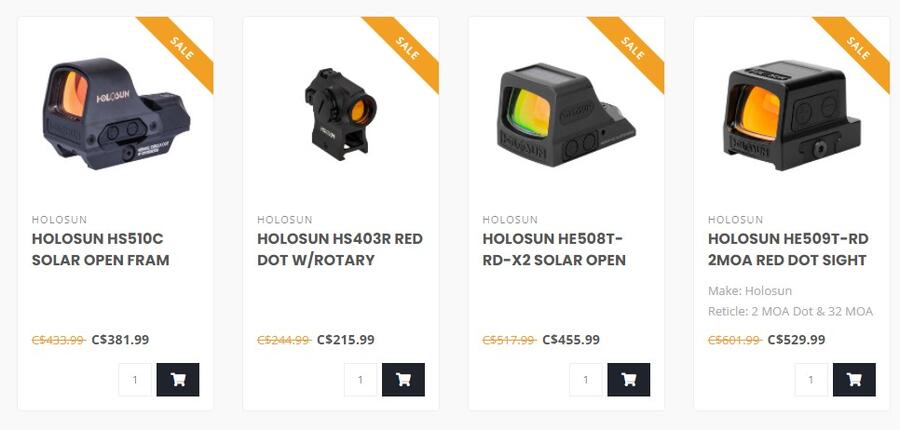Viewport: 900px width, 430px height.
Task: Open Holosun HS510C Solar Open Fram title
Action: 100,249
